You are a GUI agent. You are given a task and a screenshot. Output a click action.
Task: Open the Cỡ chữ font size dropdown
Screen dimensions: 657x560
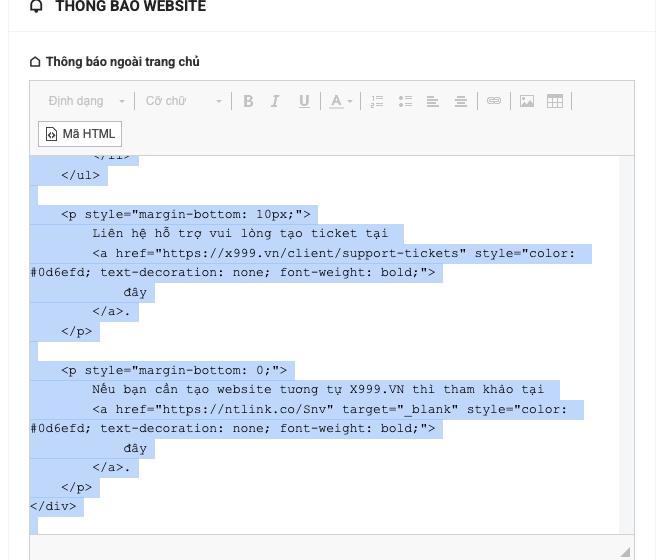tap(183, 101)
